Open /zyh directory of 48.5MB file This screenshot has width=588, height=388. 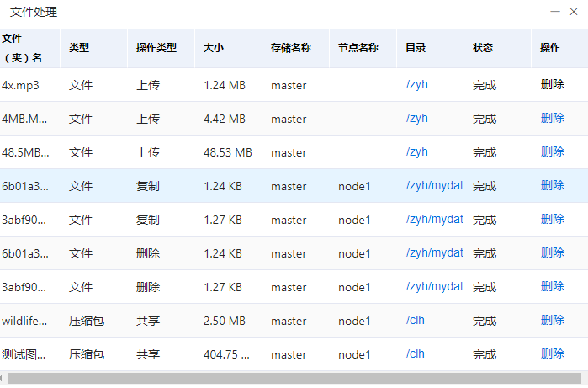click(x=417, y=151)
